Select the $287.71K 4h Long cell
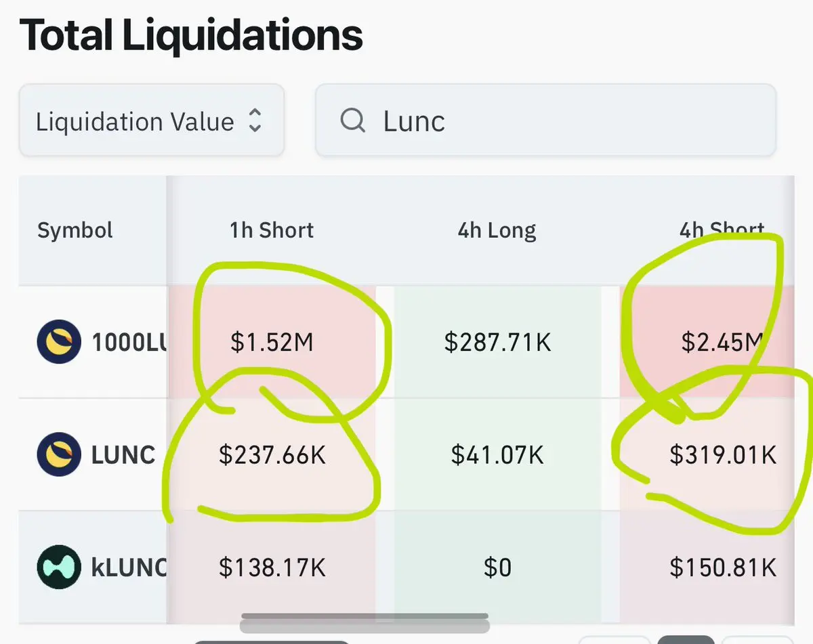 497,343
